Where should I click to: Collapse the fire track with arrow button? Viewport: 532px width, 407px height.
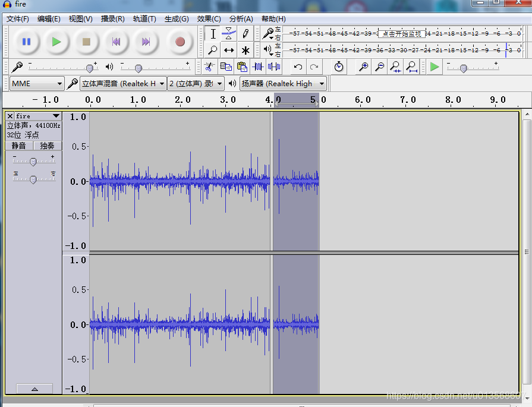pyautogui.click(x=34, y=389)
